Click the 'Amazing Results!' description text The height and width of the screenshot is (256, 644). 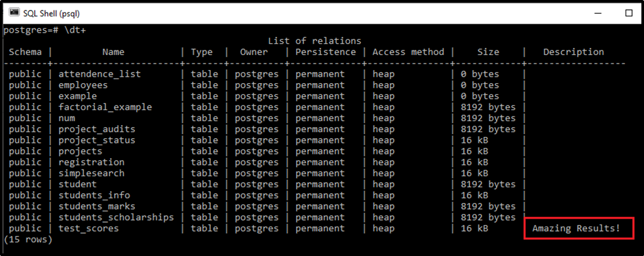pyautogui.click(x=577, y=229)
